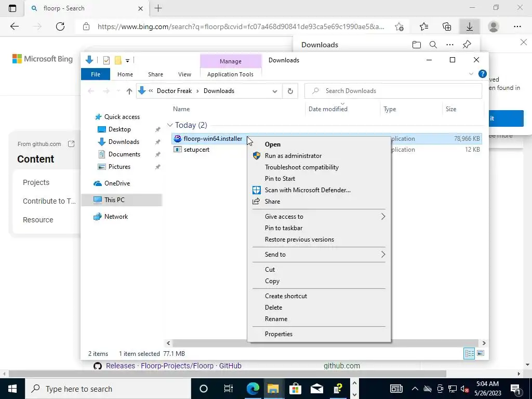The width and height of the screenshot is (532, 399).
Task: Open more options in Downloads flyout
Action: click(x=450, y=45)
